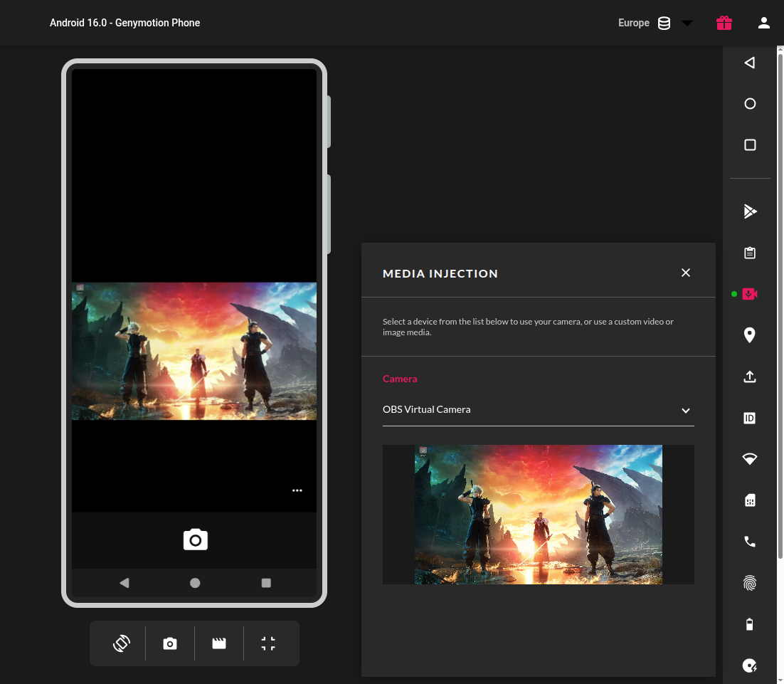
Task: Tap the Android home button on the phone
Action: tap(195, 583)
